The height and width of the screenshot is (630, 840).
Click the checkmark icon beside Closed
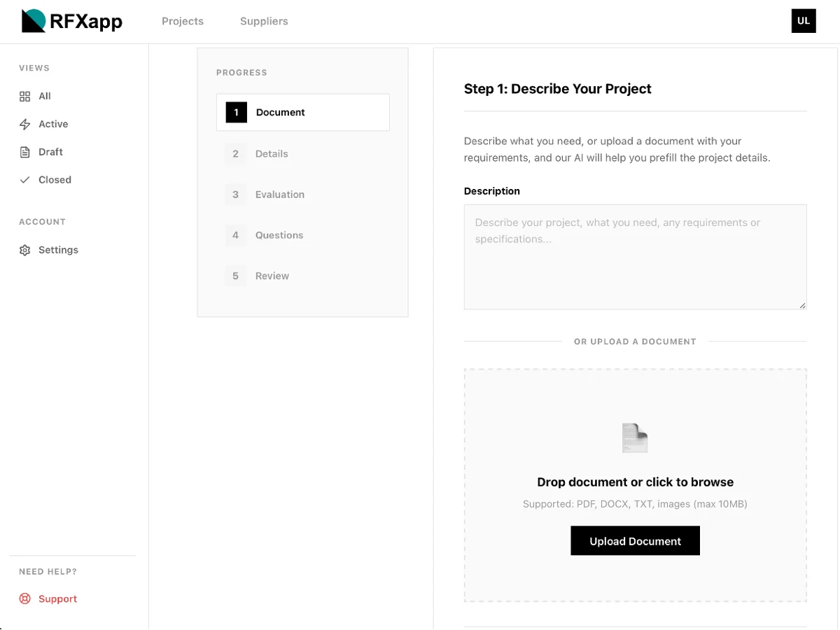pos(25,180)
